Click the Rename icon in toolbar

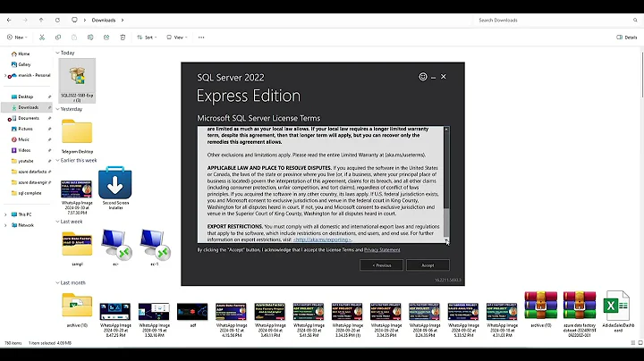(x=90, y=38)
